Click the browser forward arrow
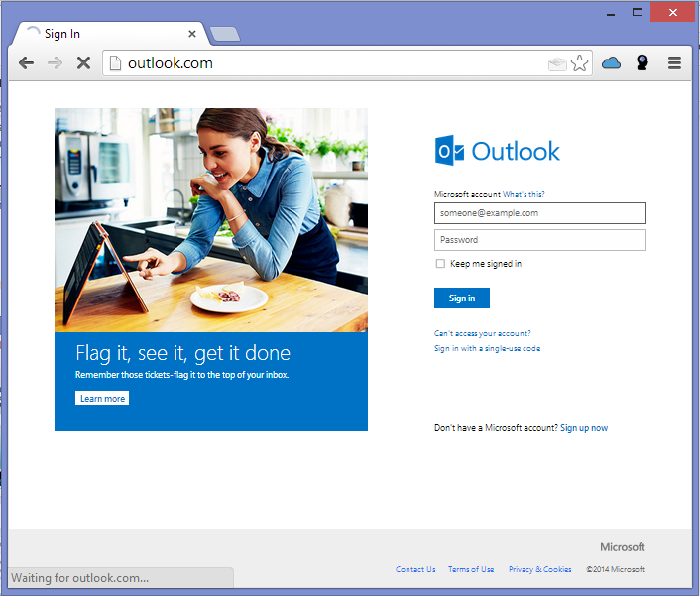700x596 pixels. (55, 63)
